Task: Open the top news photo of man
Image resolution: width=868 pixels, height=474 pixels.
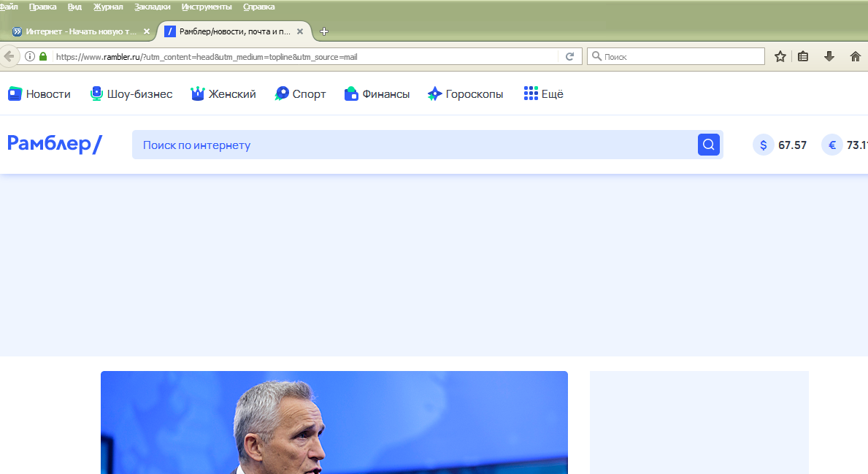Action: [334, 422]
